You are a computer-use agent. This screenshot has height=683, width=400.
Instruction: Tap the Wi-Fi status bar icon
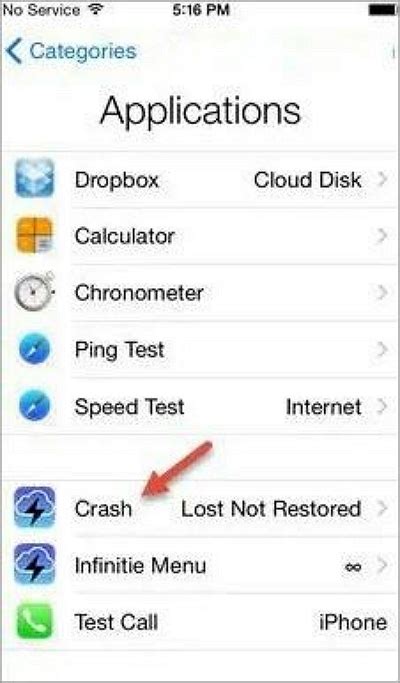(94, 10)
